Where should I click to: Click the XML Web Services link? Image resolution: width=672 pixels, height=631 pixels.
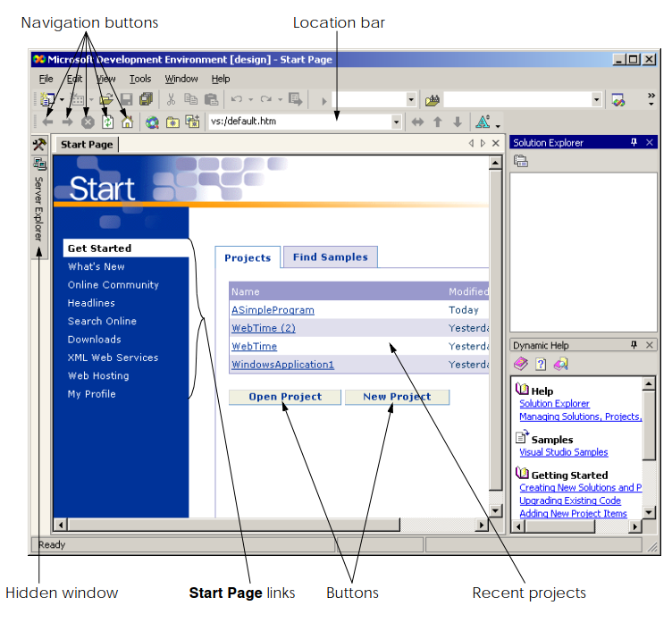(113, 358)
